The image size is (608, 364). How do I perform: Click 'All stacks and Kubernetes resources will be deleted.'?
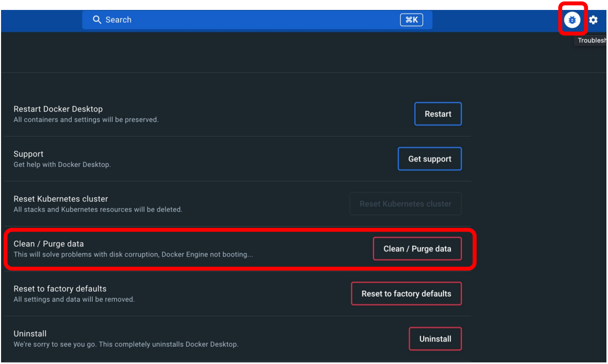[98, 210]
